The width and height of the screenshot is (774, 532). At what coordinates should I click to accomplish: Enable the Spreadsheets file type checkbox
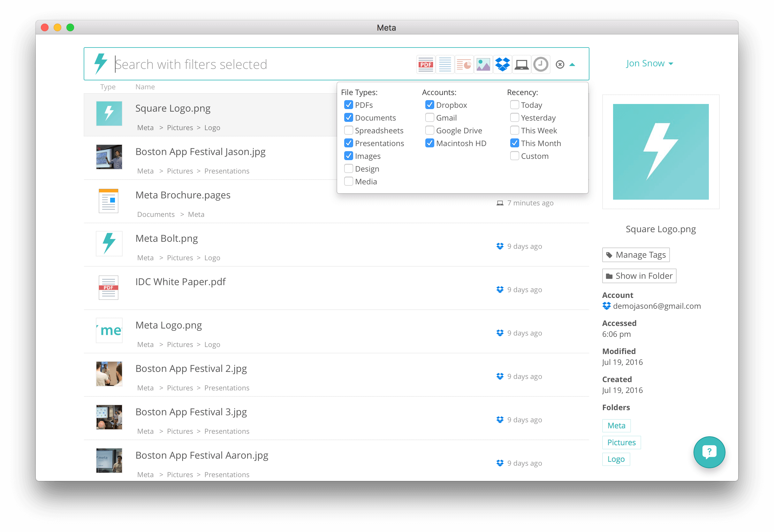pos(349,130)
